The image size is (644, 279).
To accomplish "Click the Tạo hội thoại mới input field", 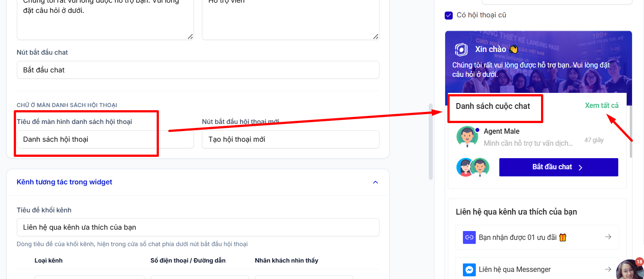I will click(291, 139).
